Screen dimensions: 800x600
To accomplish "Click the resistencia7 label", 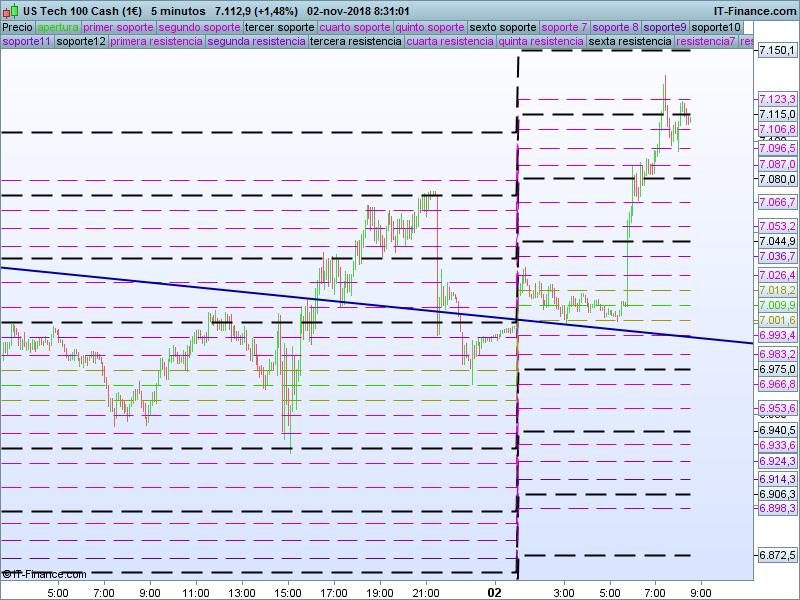I will pyautogui.click(x=706, y=41).
